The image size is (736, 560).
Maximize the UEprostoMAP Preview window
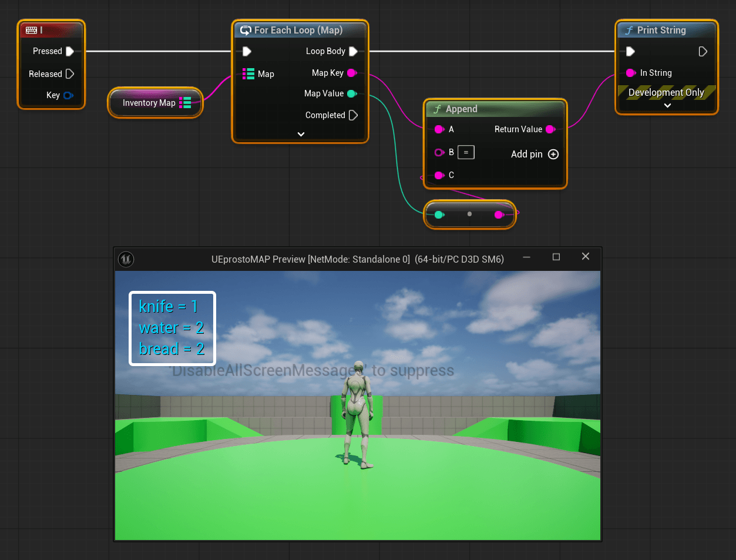(x=556, y=257)
